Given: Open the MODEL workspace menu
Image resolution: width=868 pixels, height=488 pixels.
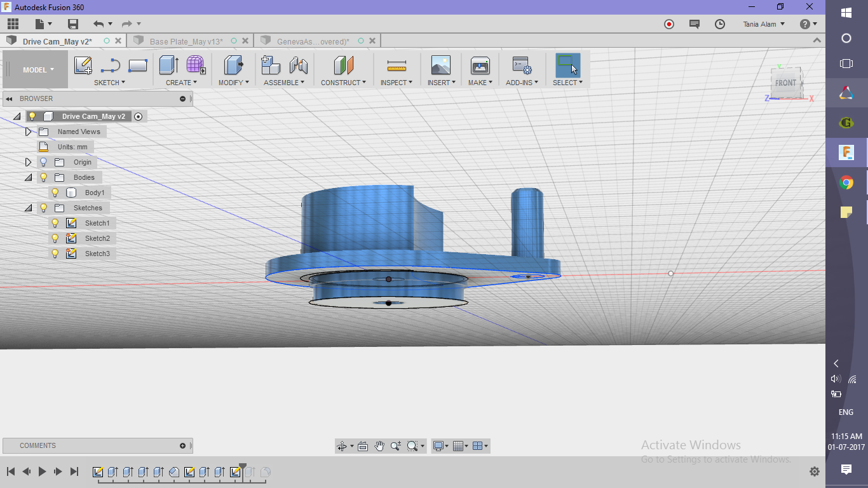Looking at the screenshot, I should tap(35, 70).
